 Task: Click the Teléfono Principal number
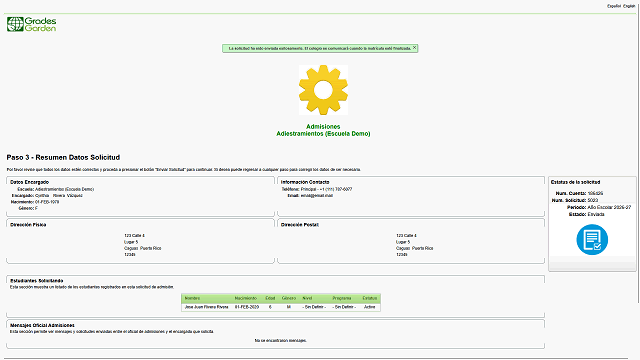pyautogui.click(x=327, y=189)
